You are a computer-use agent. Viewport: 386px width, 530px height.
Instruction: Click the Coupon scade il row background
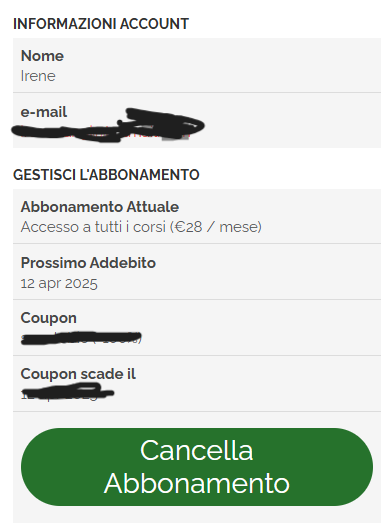(197, 384)
